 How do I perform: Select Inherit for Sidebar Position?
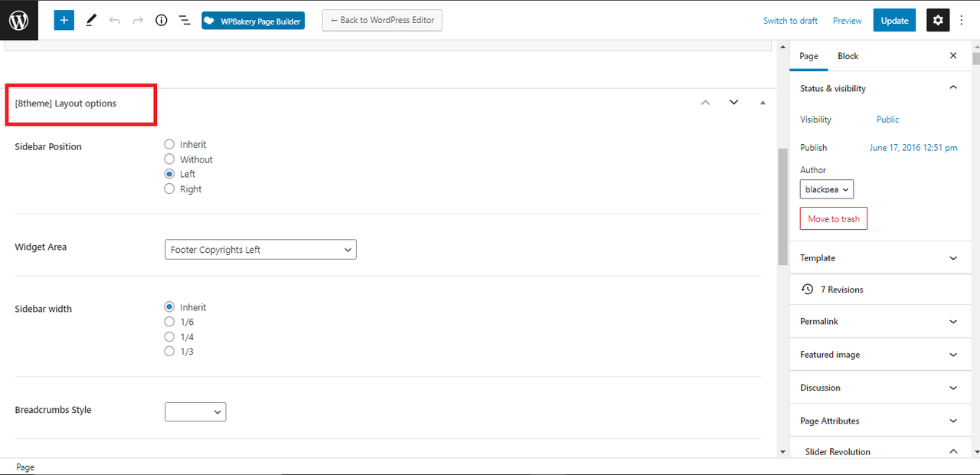coord(170,144)
